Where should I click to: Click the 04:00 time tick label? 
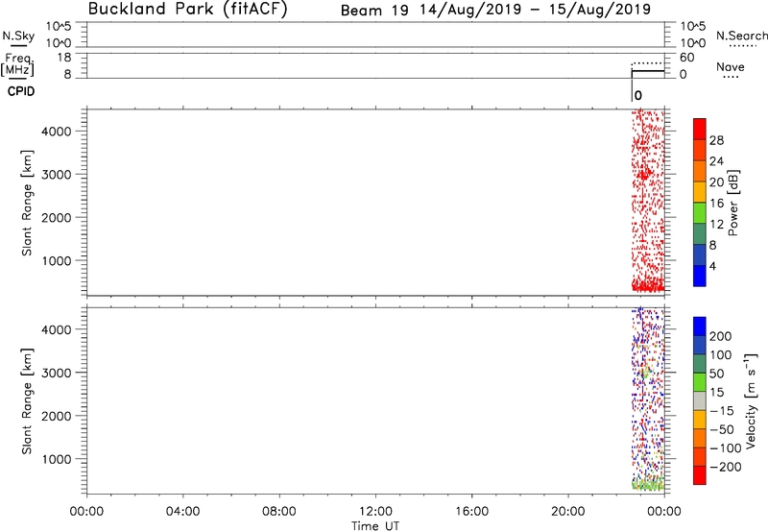[182, 512]
